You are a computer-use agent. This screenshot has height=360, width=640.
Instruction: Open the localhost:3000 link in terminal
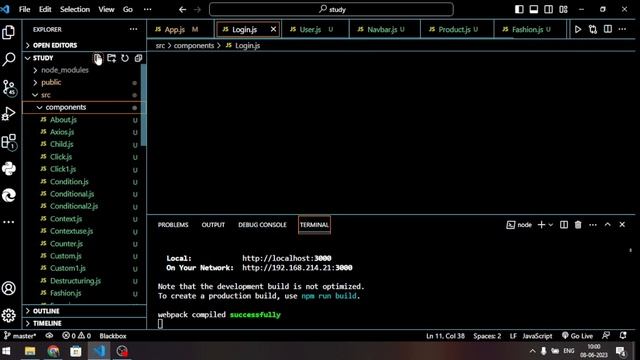287,258
